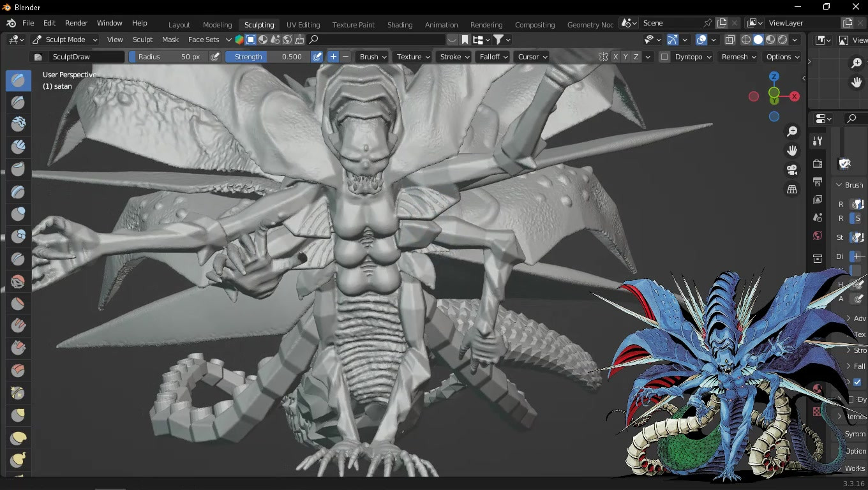Open the Mask menu
This screenshot has width=868, height=490.
click(170, 40)
